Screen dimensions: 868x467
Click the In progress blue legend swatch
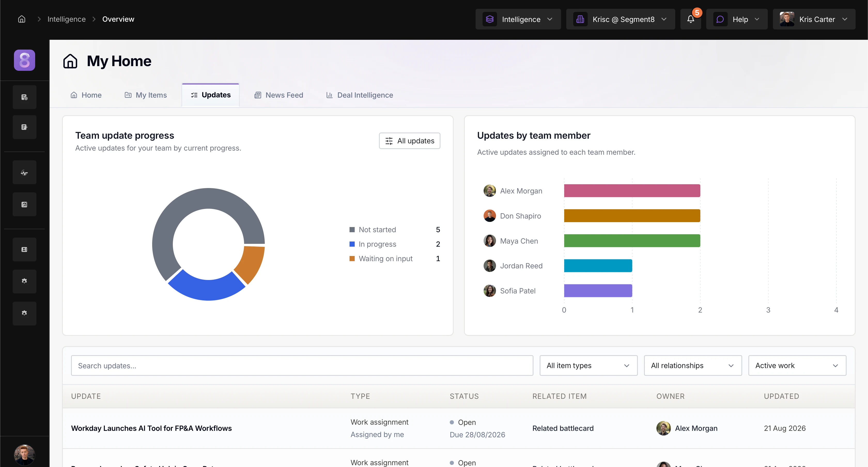[352, 244]
